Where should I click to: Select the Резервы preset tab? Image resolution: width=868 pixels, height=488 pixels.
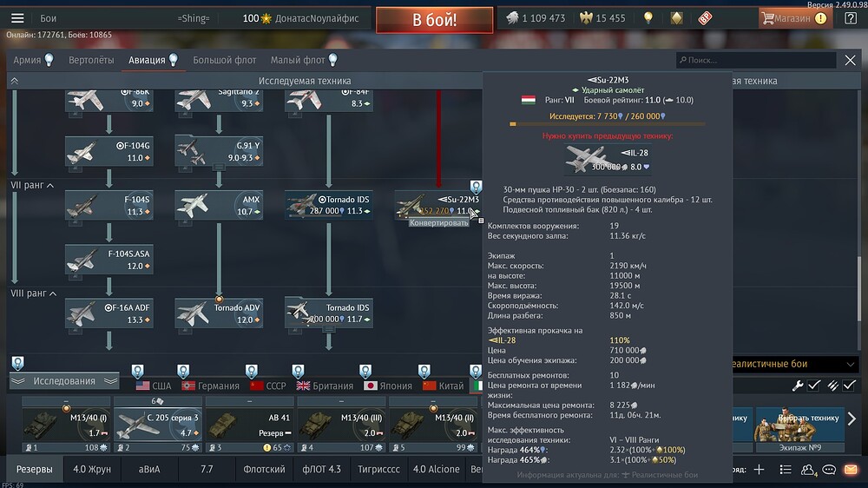point(35,469)
